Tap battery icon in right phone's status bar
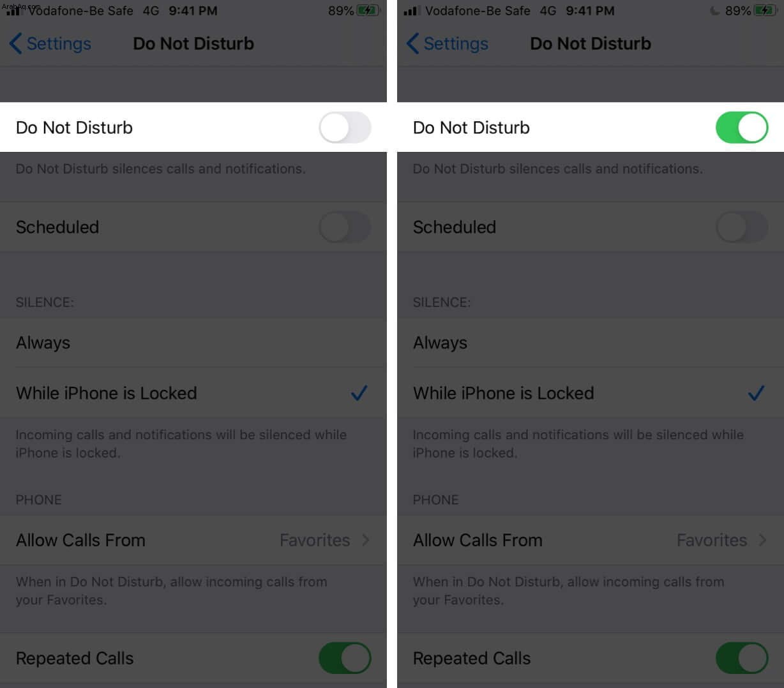Image resolution: width=784 pixels, height=688 pixels. pyautogui.click(x=765, y=11)
